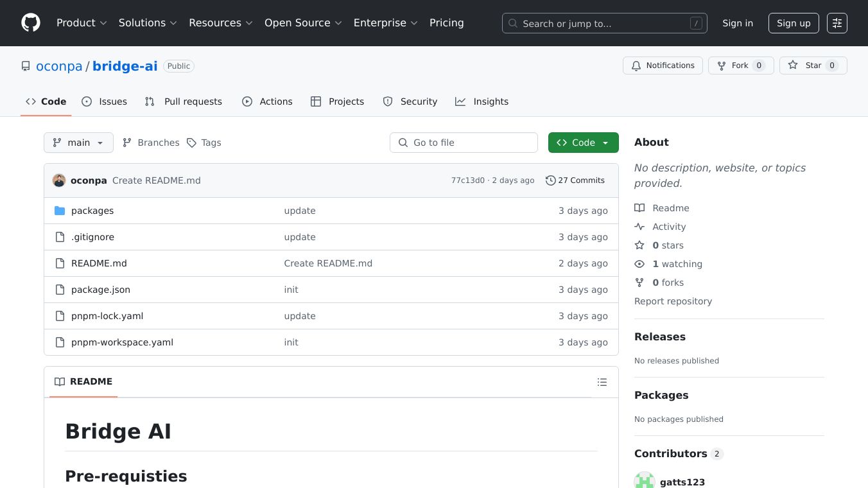Viewport: 868px width, 488px height.
Task: Open the gatts123 contributor avatar
Action: click(x=644, y=481)
